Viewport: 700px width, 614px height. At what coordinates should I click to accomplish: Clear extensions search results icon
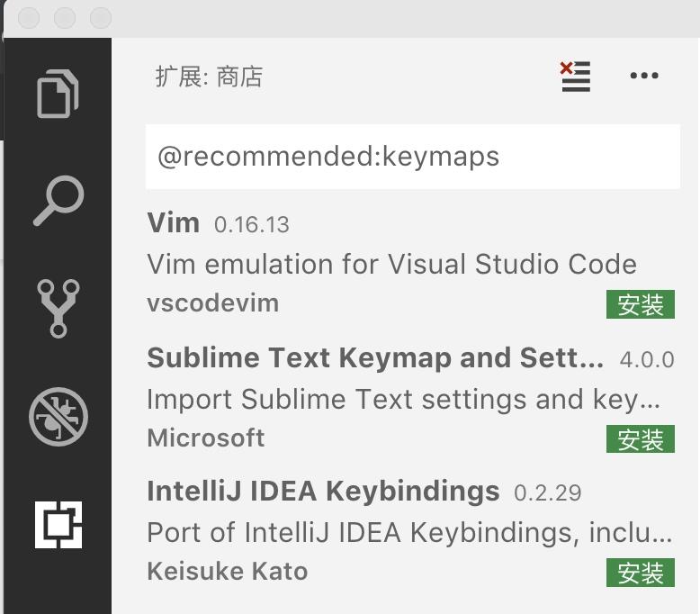[575, 77]
